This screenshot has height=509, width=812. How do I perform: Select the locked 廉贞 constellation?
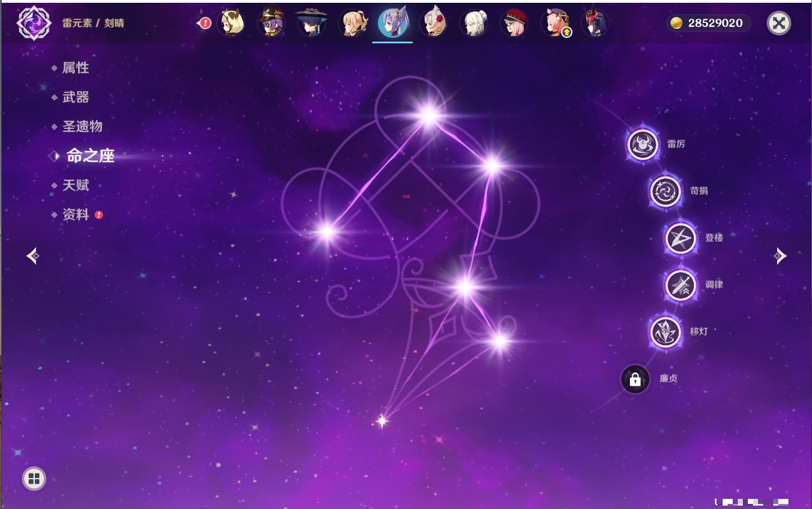(635, 379)
